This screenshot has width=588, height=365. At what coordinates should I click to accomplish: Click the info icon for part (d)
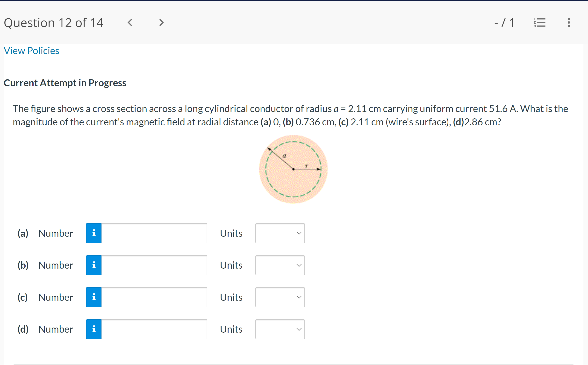click(x=94, y=329)
